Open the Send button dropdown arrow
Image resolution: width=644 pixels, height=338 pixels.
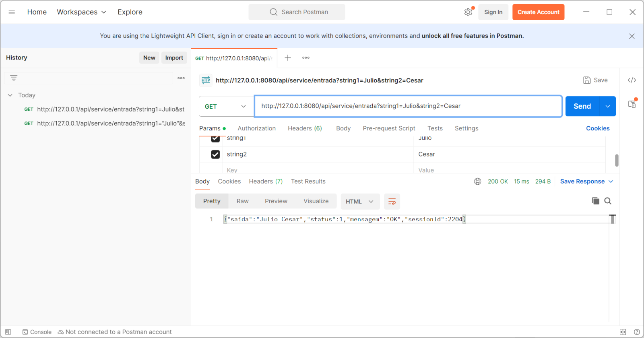pyautogui.click(x=608, y=106)
